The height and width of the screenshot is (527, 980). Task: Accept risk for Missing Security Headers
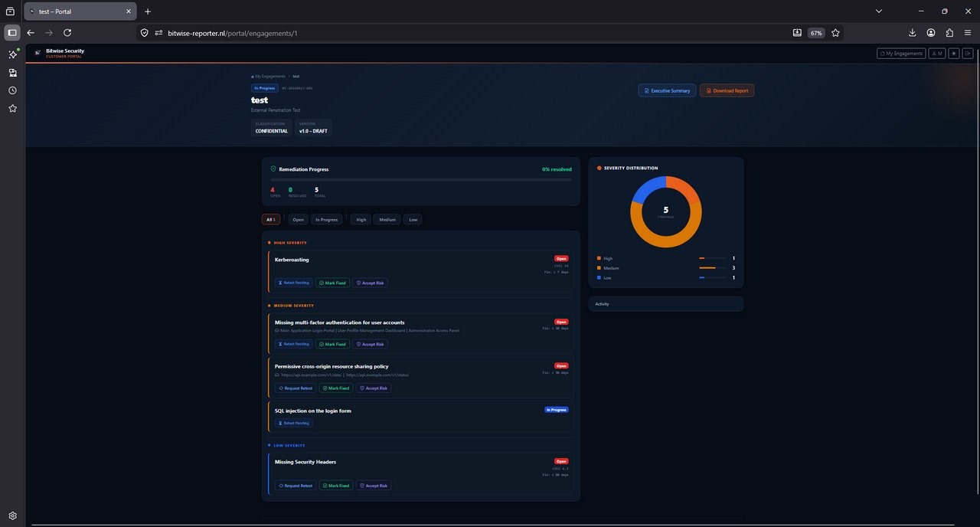click(374, 486)
